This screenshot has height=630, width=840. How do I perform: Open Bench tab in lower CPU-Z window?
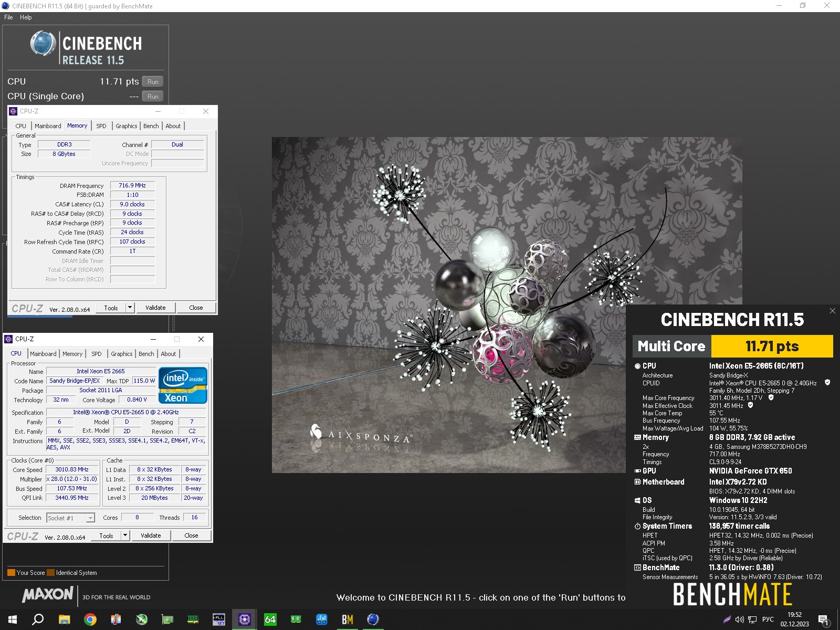[146, 354]
